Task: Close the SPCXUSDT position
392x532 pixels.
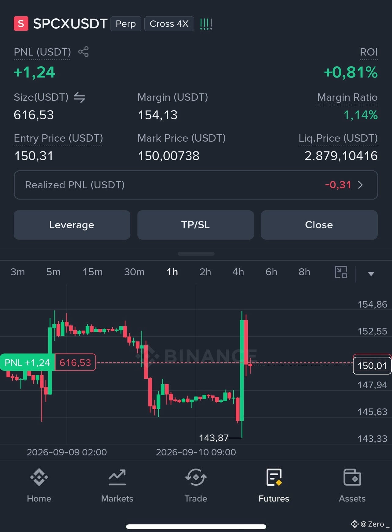Action: (319, 225)
